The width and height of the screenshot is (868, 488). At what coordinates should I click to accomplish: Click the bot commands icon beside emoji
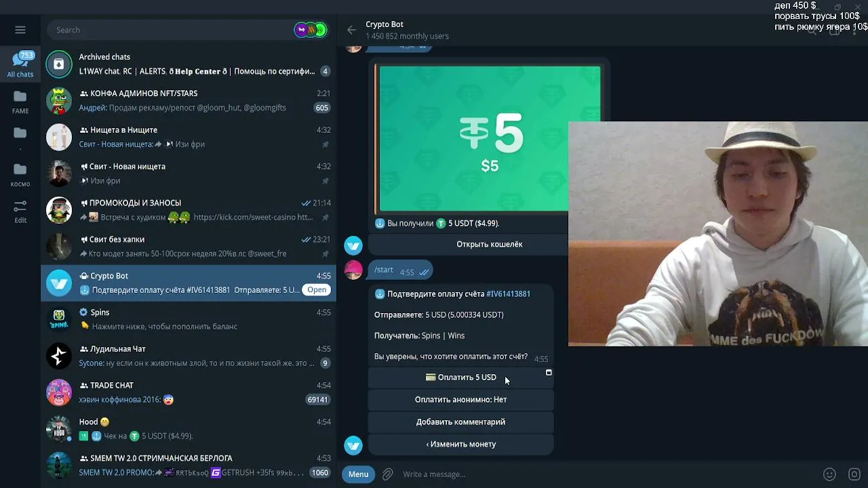tap(854, 474)
